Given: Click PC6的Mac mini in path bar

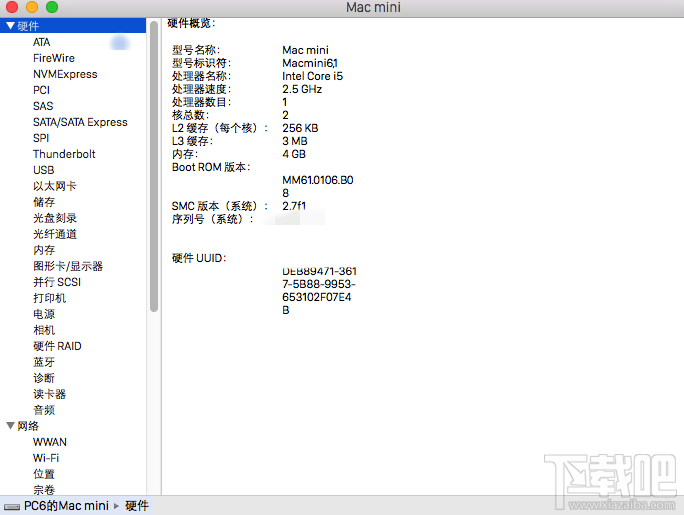Looking at the screenshot, I should 66,506.
